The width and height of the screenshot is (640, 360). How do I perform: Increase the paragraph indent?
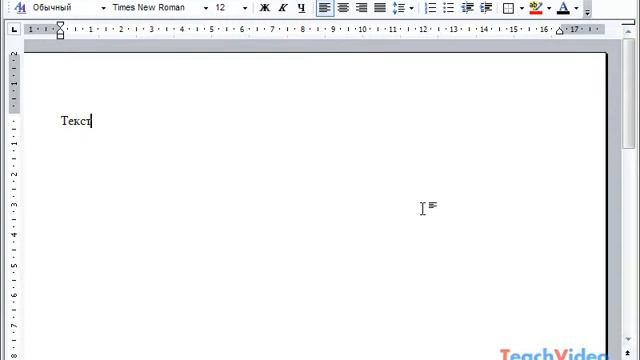pos(486,8)
